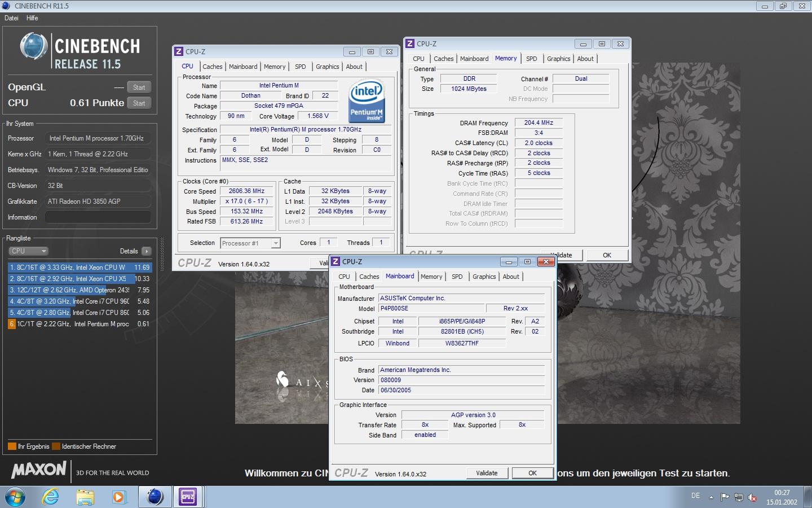Click DRAM Frequency value 204.4 MHz
The image size is (812, 508).
pyautogui.click(x=539, y=122)
